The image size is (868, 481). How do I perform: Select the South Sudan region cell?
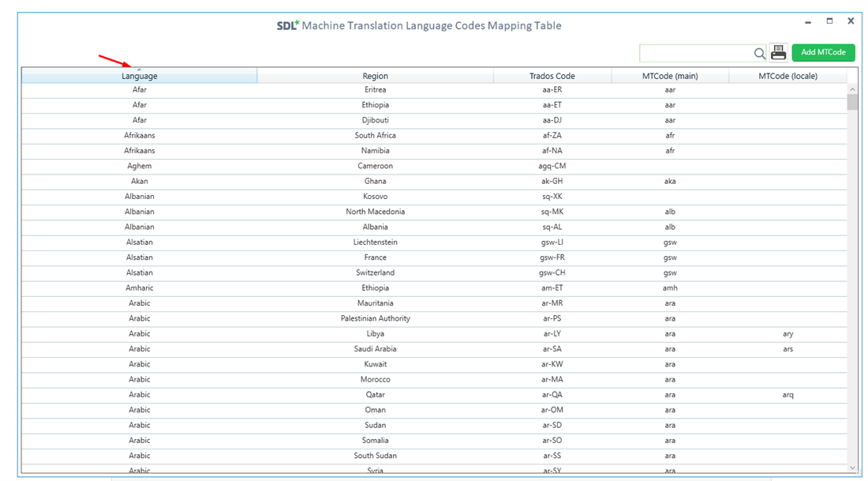tap(376, 456)
